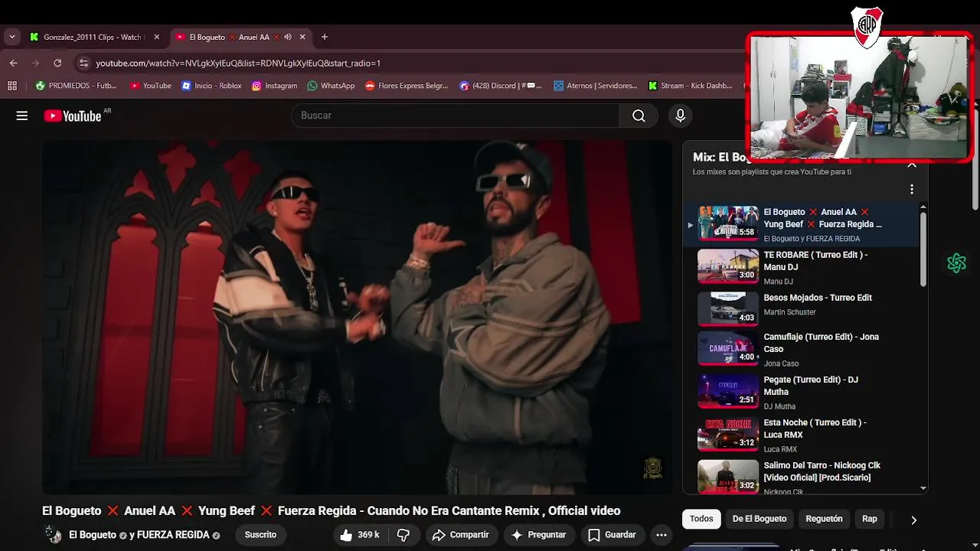The image size is (980, 551).
Task: Select the De El Bogueto chip
Action: (759, 519)
